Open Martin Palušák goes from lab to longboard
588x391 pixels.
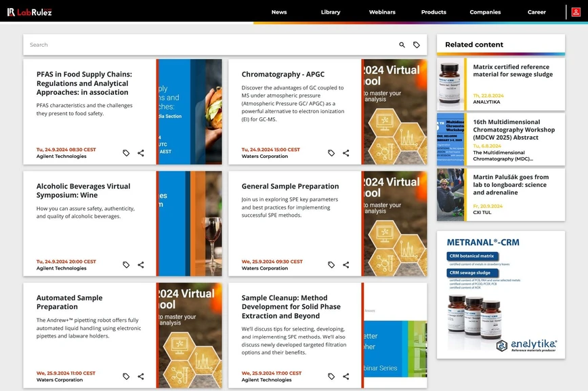[x=510, y=184]
